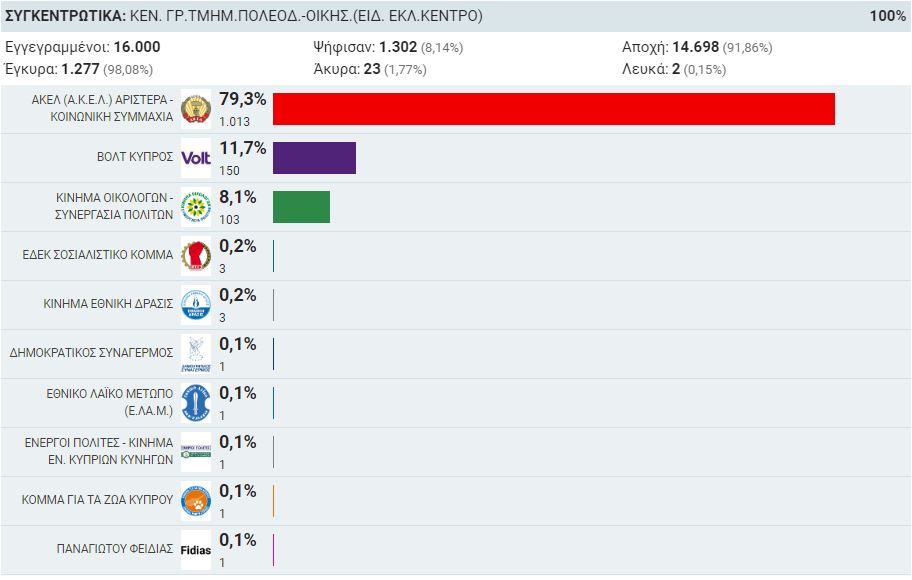Select the Energoi Polites hunters logo

point(195,451)
